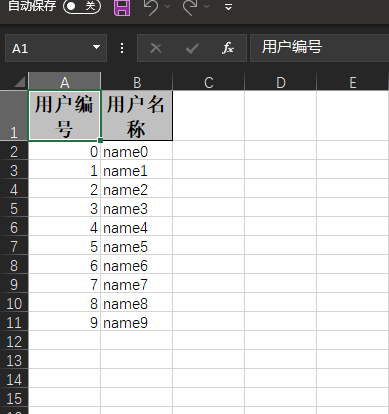Select column C header
The image size is (389, 414).
[209, 82]
